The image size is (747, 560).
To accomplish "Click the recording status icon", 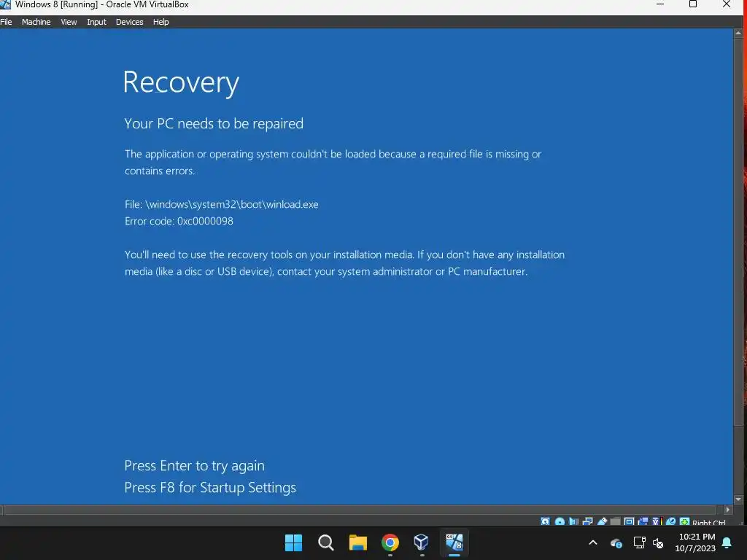I will click(643, 521).
